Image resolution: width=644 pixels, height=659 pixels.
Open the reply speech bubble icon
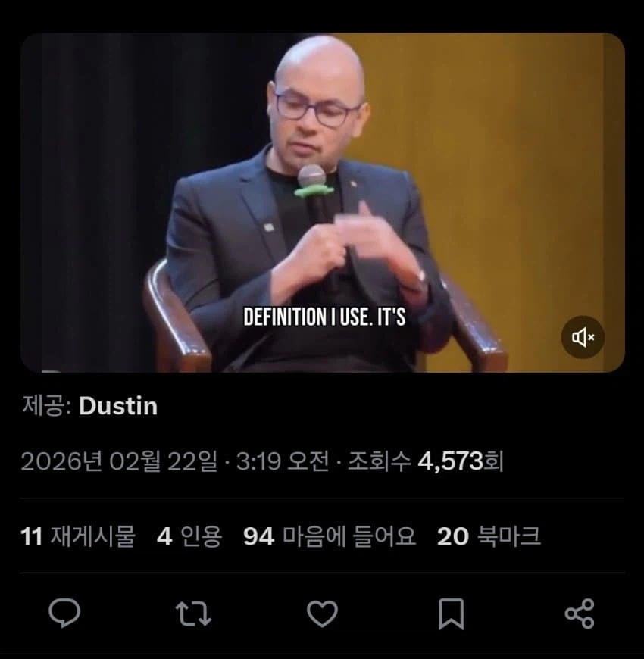coord(64,614)
